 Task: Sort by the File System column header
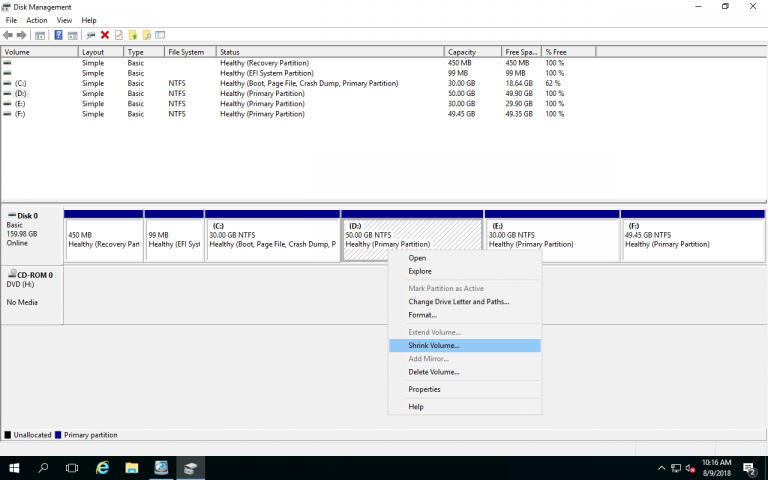(x=190, y=52)
